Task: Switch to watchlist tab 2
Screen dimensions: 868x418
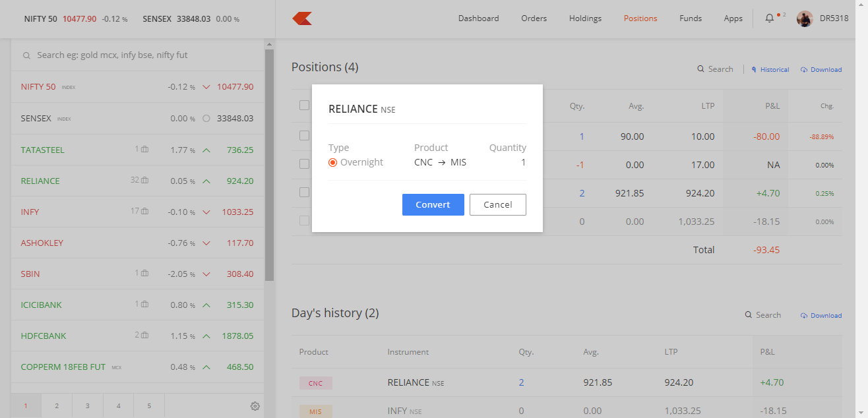Action: [x=57, y=406]
